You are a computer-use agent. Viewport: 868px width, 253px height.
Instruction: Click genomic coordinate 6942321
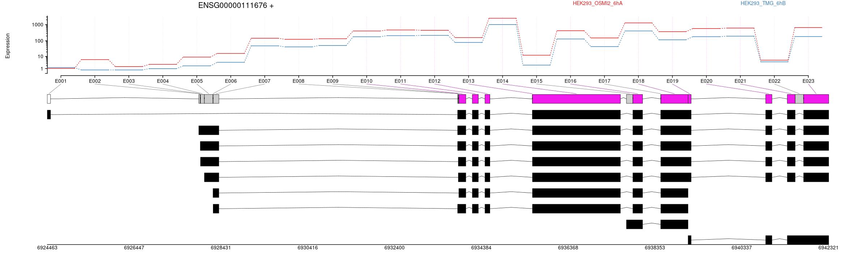pos(829,248)
